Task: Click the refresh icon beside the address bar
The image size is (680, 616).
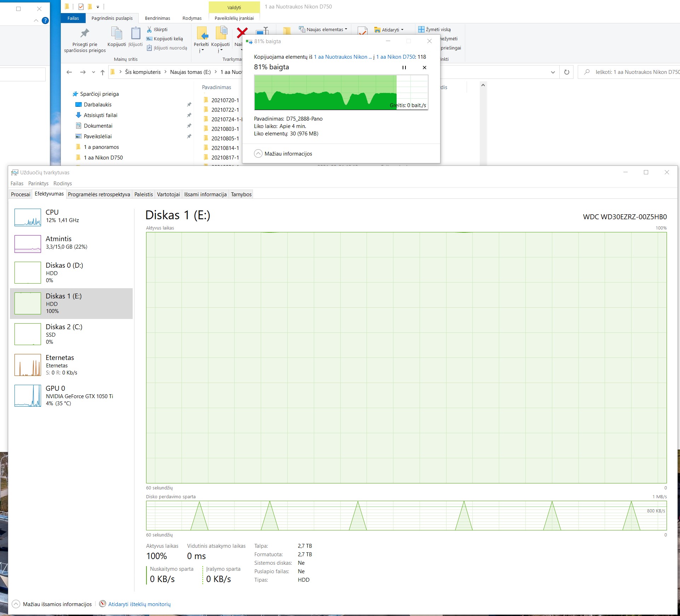Action: [566, 72]
